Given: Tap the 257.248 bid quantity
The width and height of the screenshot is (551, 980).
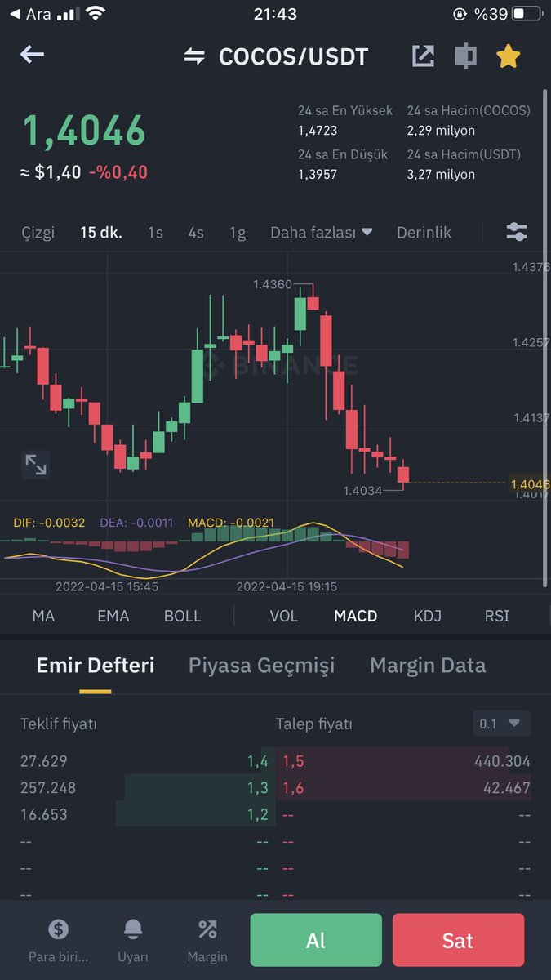Looking at the screenshot, I should pos(48,788).
